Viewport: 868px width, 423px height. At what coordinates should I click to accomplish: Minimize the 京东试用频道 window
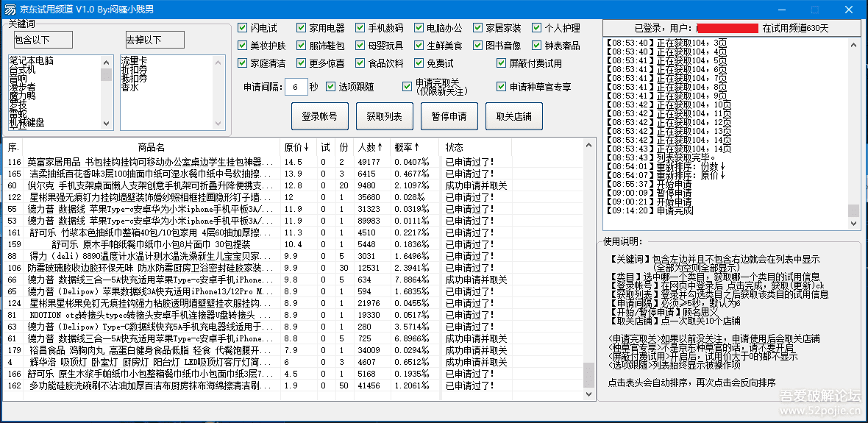780,10
